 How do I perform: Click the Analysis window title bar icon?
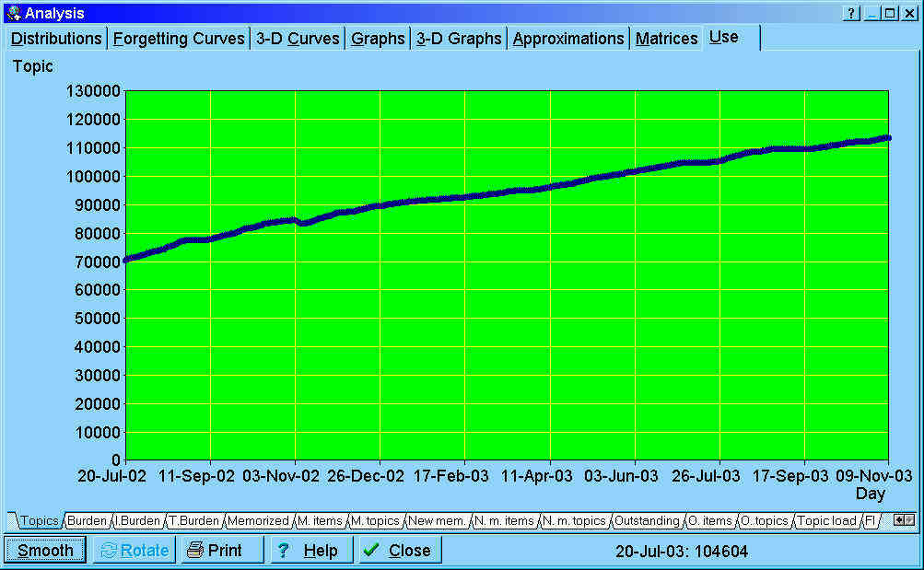(x=13, y=13)
